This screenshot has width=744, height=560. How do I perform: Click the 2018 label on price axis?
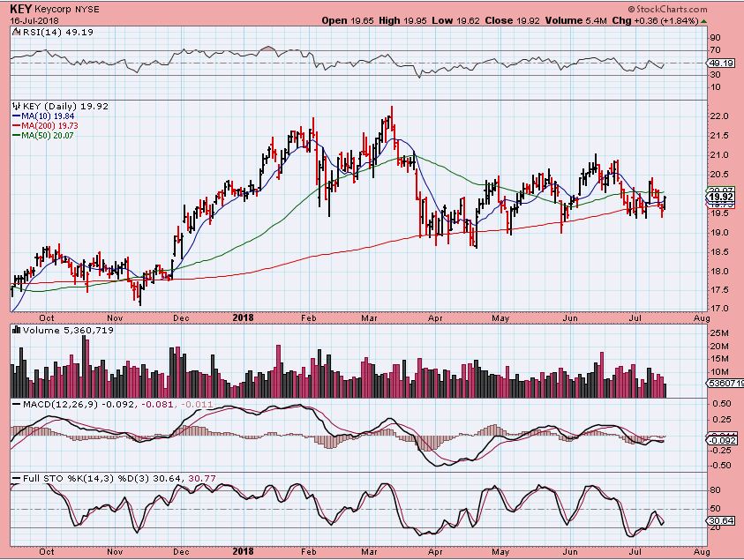point(243,318)
